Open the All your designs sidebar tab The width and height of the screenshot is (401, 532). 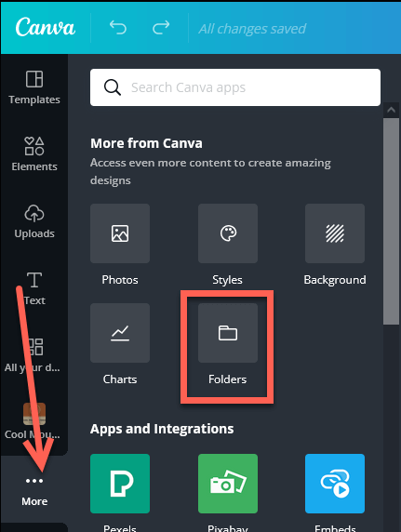pyautogui.click(x=33, y=355)
